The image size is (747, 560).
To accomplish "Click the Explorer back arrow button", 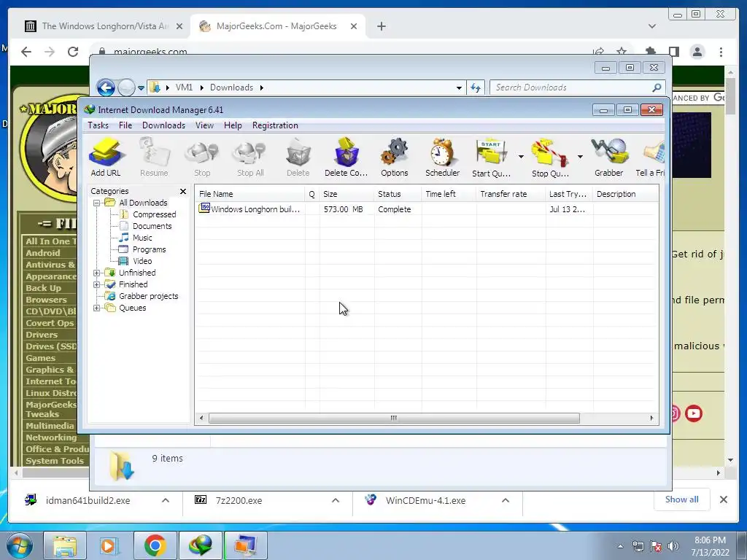I will tap(106, 87).
